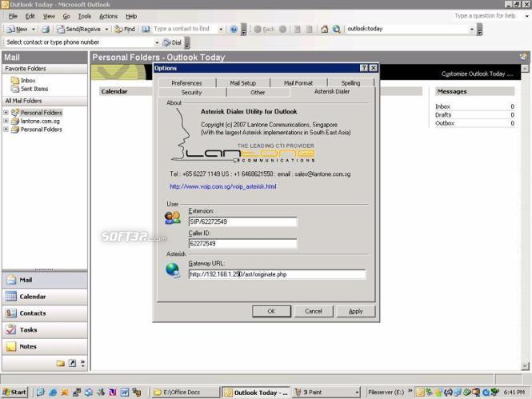Click the Shortcuts icon at pane bottom
The width and height of the screenshot is (532, 399).
coord(73,363)
